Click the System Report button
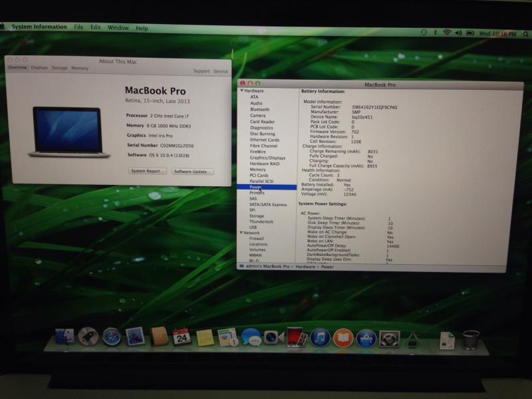 pyautogui.click(x=147, y=171)
